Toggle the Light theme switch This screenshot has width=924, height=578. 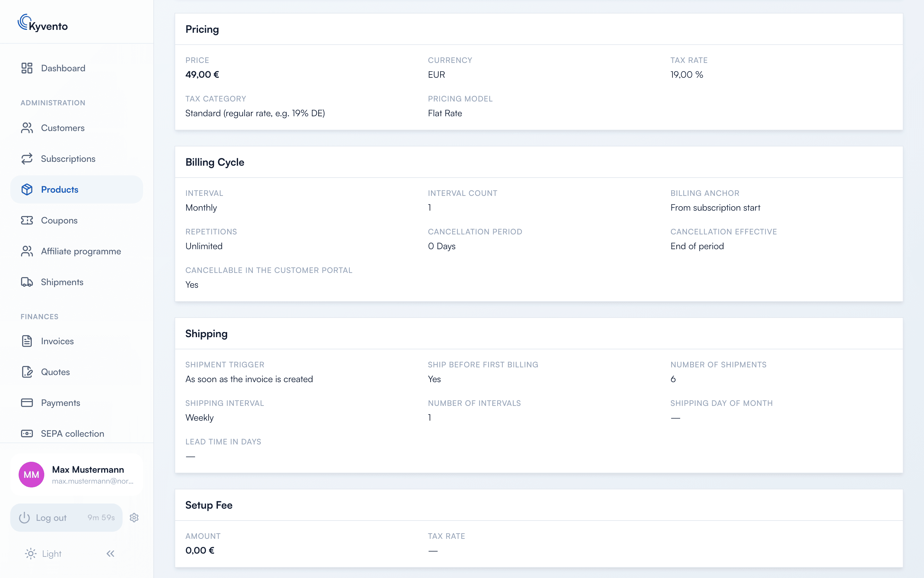click(43, 554)
